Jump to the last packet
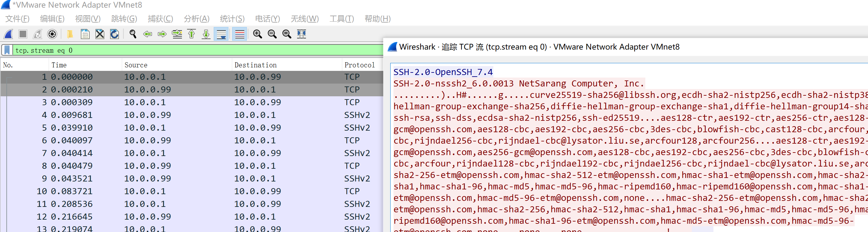This screenshot has width=868, height=232. coord(206,34)
